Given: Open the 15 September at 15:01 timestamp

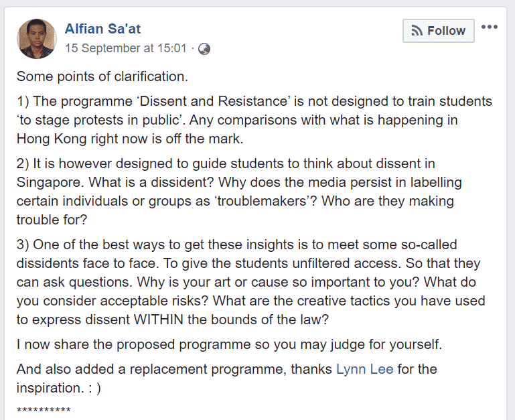Looking at the screenshot, I should pyautogui.click(x=125, y=48).
